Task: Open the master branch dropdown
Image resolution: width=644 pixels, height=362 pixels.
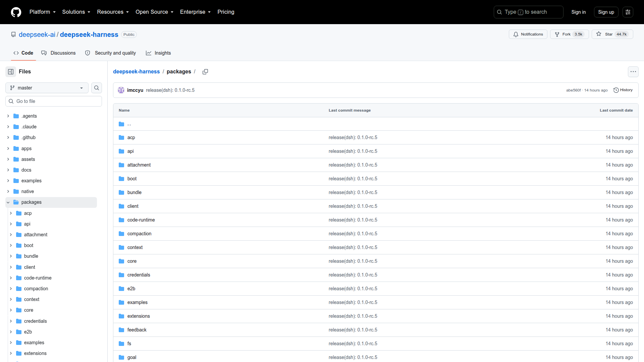Action: click(x=47, y=88)
